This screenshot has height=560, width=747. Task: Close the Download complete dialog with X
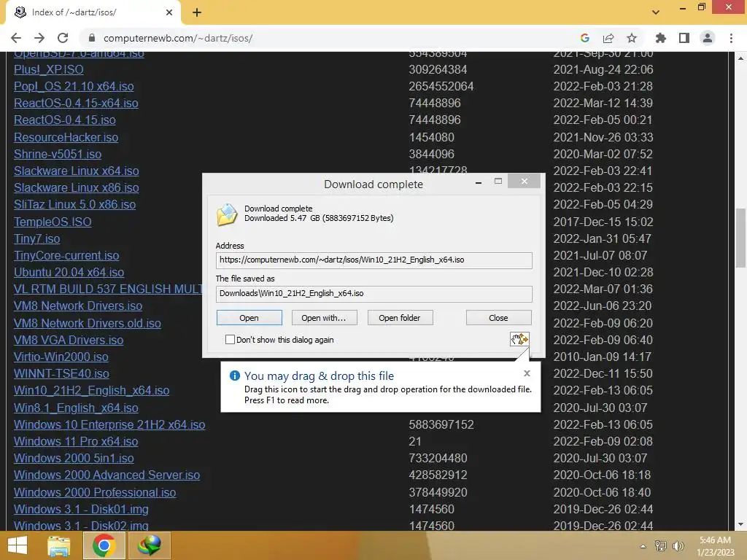524,181
